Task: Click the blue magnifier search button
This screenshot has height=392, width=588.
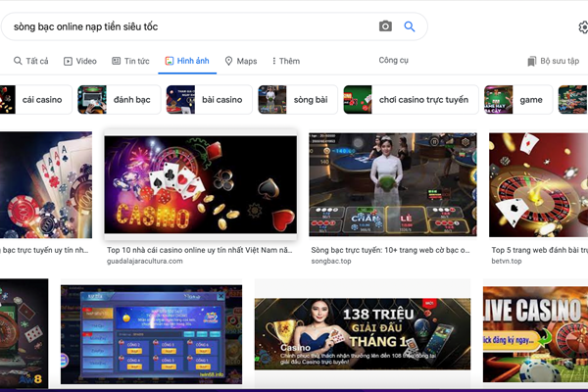Action: (409, 26)
